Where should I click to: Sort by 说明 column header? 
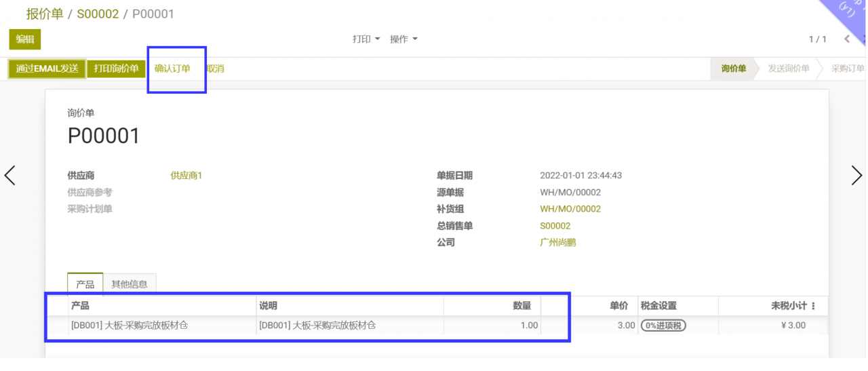click(350, 306)
